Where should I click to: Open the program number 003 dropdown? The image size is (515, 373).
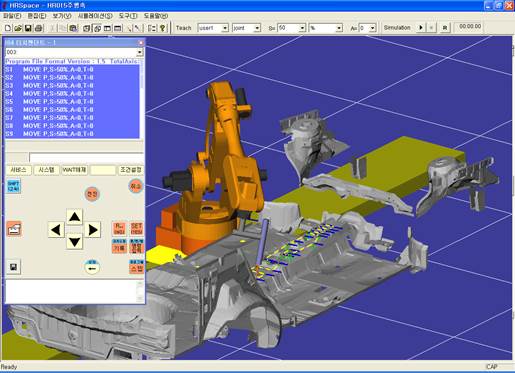point(140,52)
